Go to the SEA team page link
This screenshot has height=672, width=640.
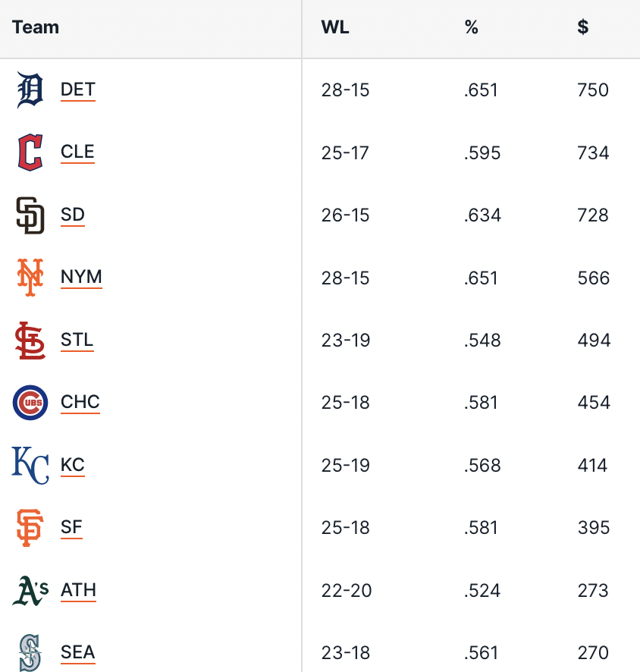pyautogui.click(x=78, y=652)
